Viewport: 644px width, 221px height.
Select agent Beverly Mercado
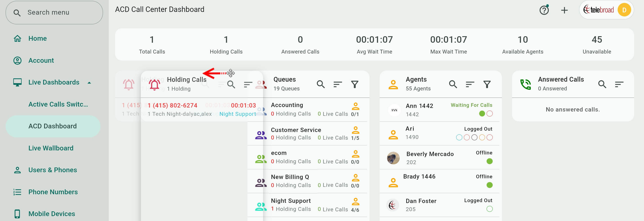point(440,157)
